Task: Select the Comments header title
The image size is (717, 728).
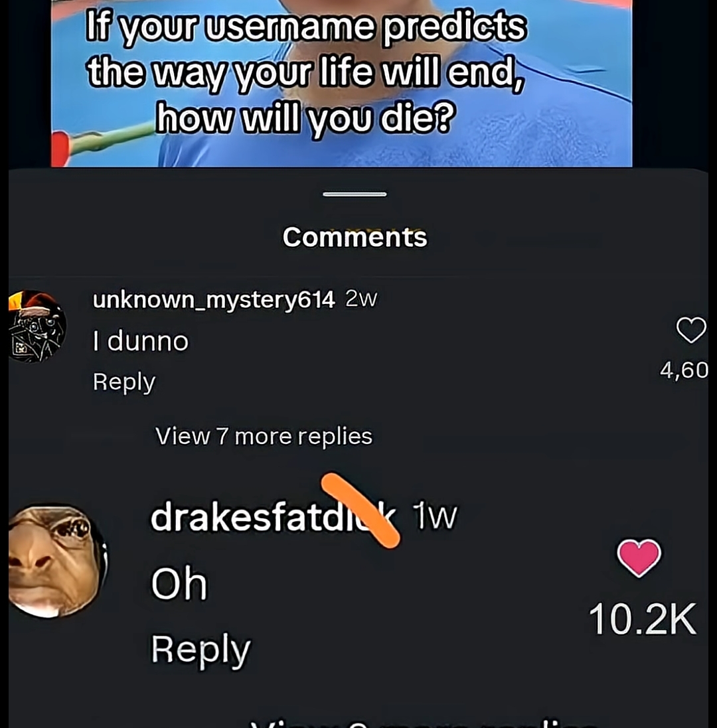Action: tap(355, 238)
